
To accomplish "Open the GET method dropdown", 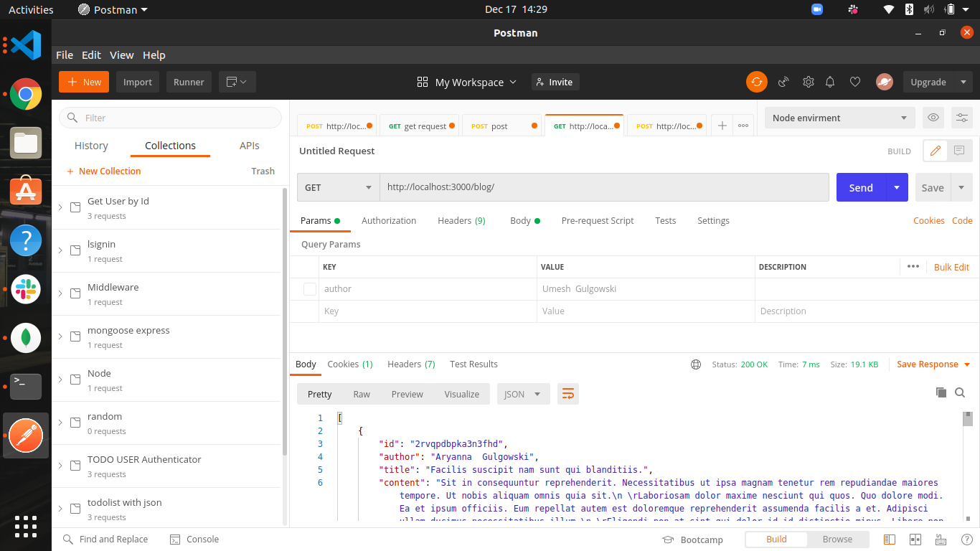I will click(x=339, y=187).
